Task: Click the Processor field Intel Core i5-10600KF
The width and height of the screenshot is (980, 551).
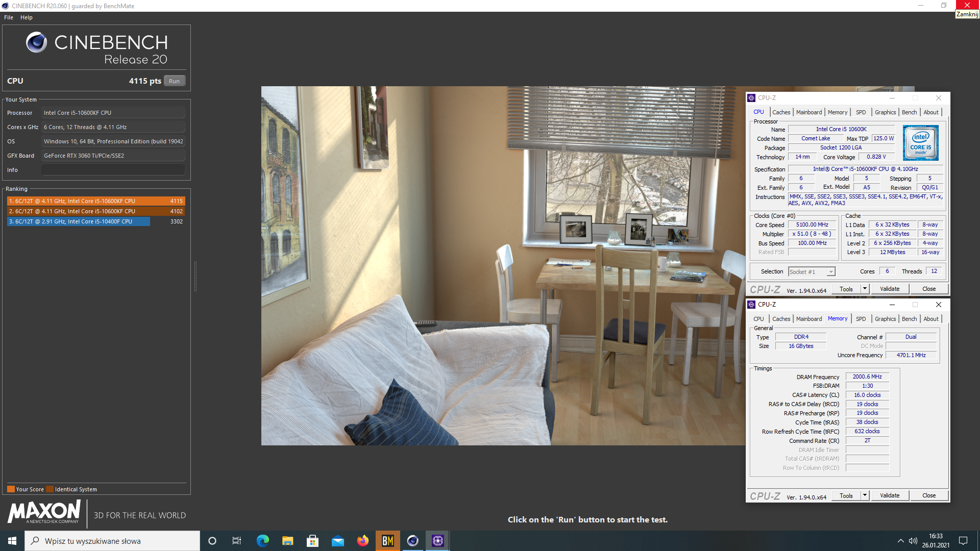Action: [113, 113]
